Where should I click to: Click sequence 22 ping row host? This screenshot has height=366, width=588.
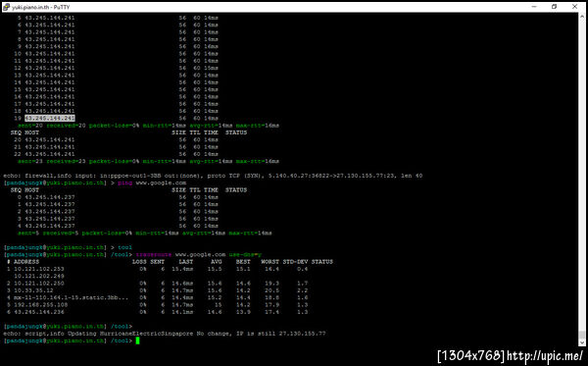tap(50, 154)
